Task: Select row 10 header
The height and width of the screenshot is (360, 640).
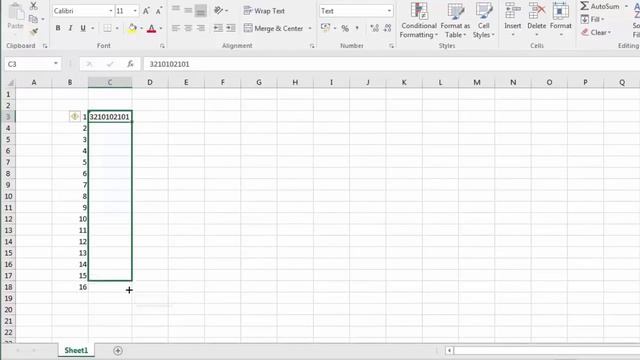Action: coord(8,196)
